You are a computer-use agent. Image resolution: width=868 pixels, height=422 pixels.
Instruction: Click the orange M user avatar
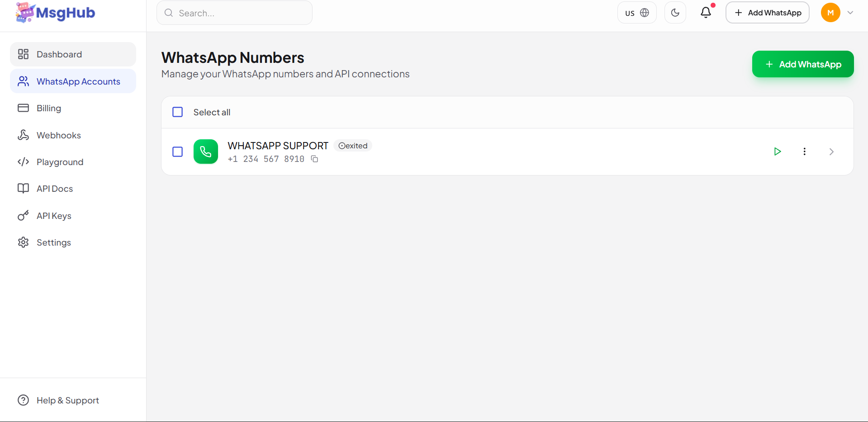click(830, 13)
